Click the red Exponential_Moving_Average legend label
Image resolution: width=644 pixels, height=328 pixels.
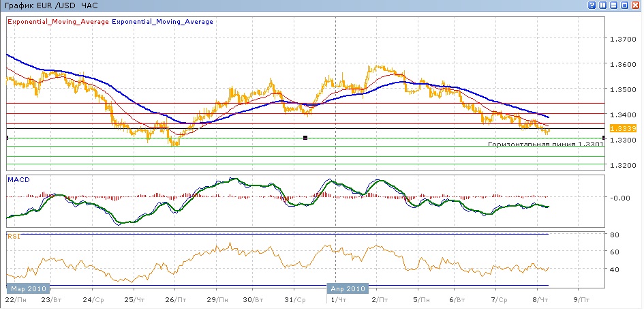coord(57,22)
